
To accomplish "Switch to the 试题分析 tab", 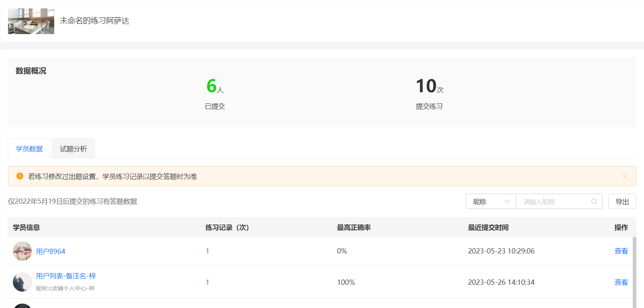I will (x=73, y=149).
